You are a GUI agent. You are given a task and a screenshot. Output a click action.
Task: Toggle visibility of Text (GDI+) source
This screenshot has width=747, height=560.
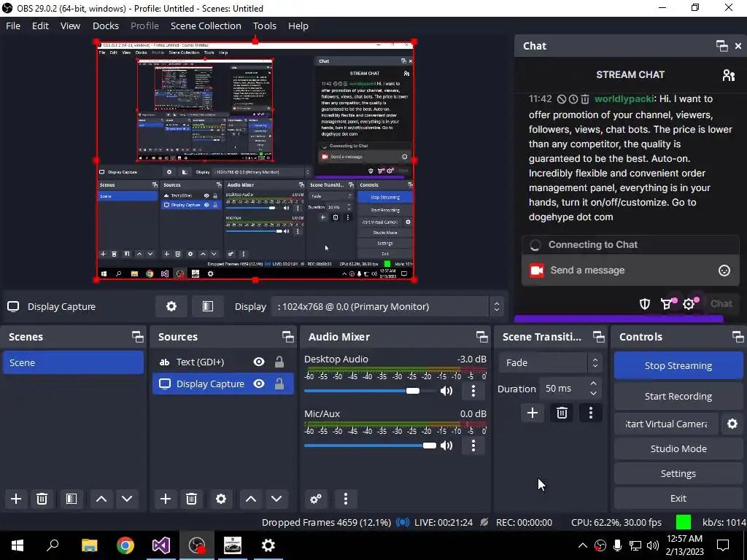[259, 362]
